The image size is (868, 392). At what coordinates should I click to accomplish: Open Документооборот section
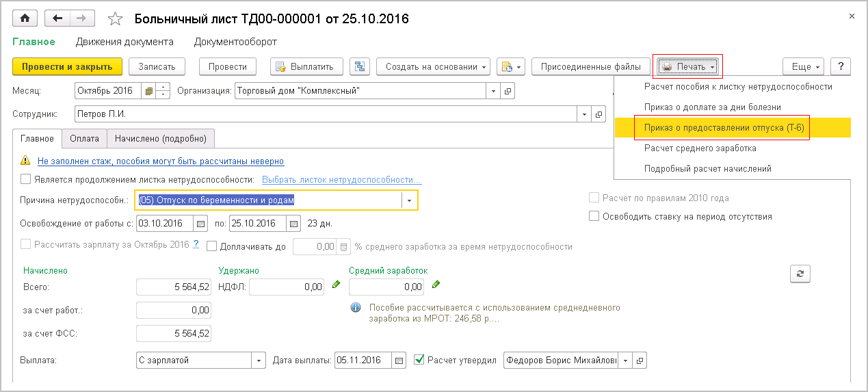(235, 42)
